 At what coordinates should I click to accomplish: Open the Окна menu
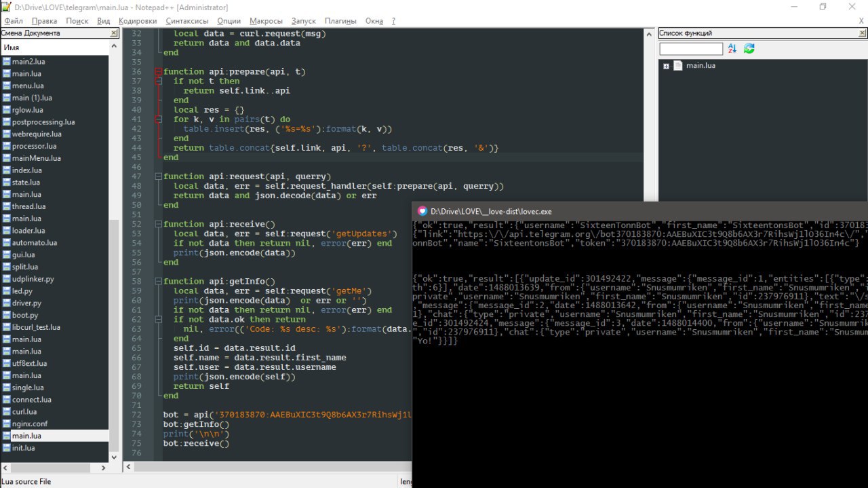pyautogui.click(x=374, y=21)
